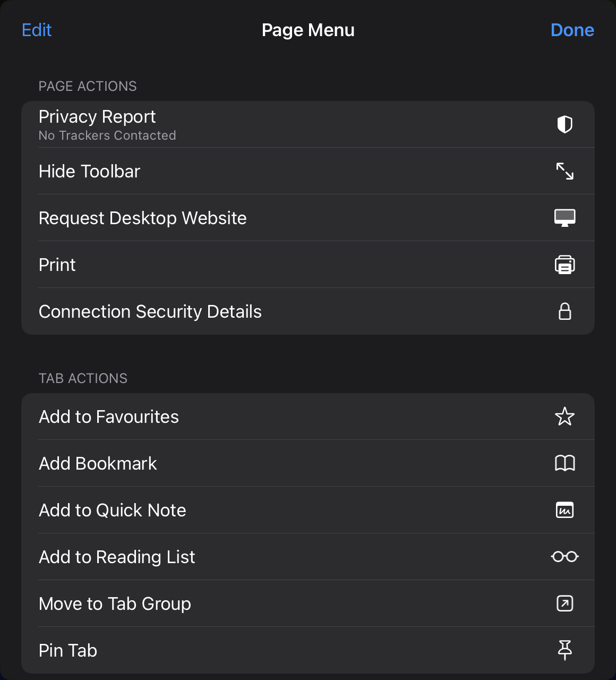Click the open book bookmark icon
The image size is (616, 680).
click(x=564, y=463)
